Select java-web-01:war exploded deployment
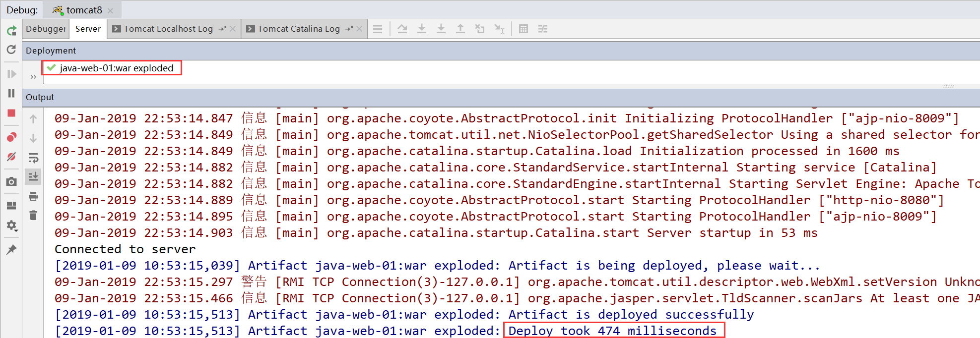This screenshot has width=980, height=338. [116, 68]
